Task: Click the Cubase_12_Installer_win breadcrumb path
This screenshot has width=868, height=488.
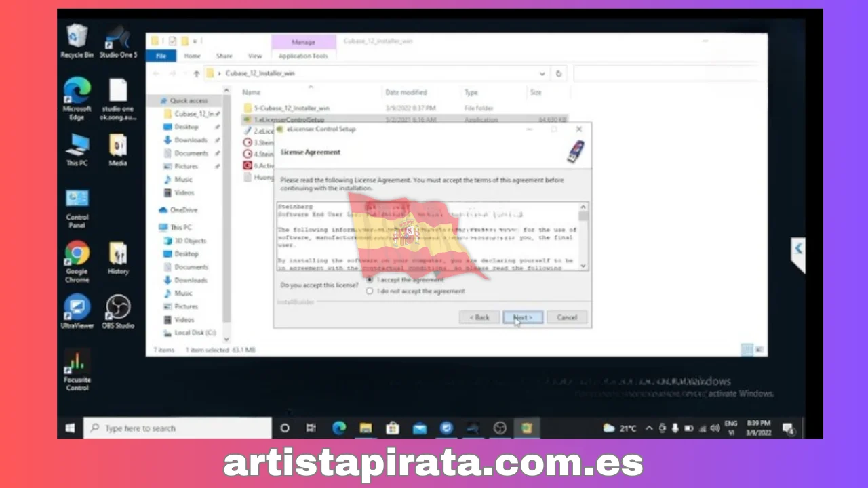Action: [260, 73]
